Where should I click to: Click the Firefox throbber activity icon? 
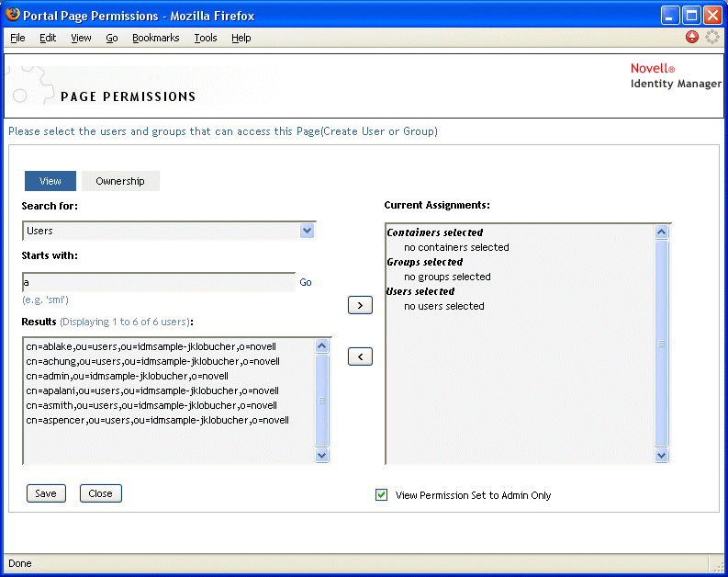point(711,37)
